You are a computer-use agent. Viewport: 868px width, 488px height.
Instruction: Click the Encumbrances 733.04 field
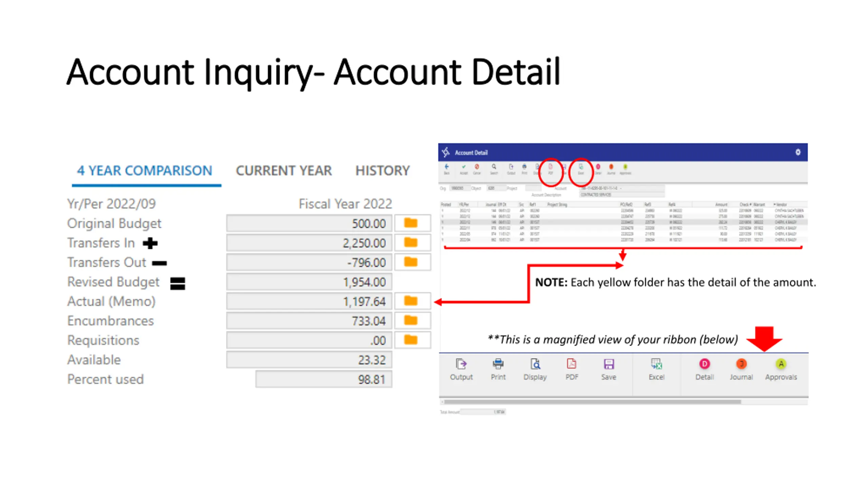(x=309, y=321)
